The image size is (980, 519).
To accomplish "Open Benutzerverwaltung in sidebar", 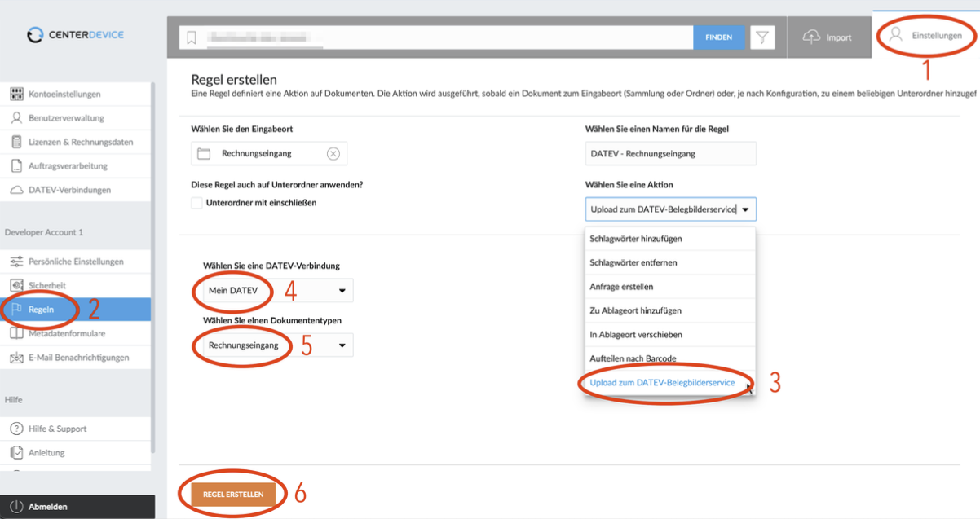I will (76, 118).
